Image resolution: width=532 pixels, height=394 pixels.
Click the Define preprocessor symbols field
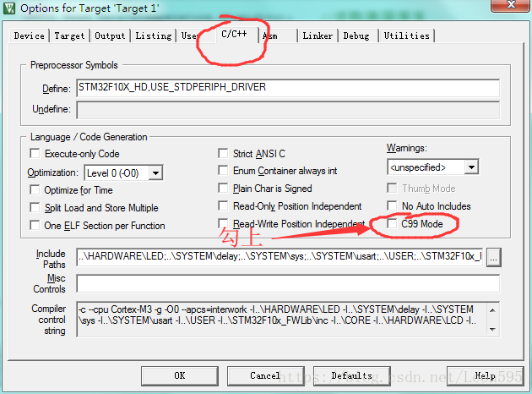pos(288,88)
